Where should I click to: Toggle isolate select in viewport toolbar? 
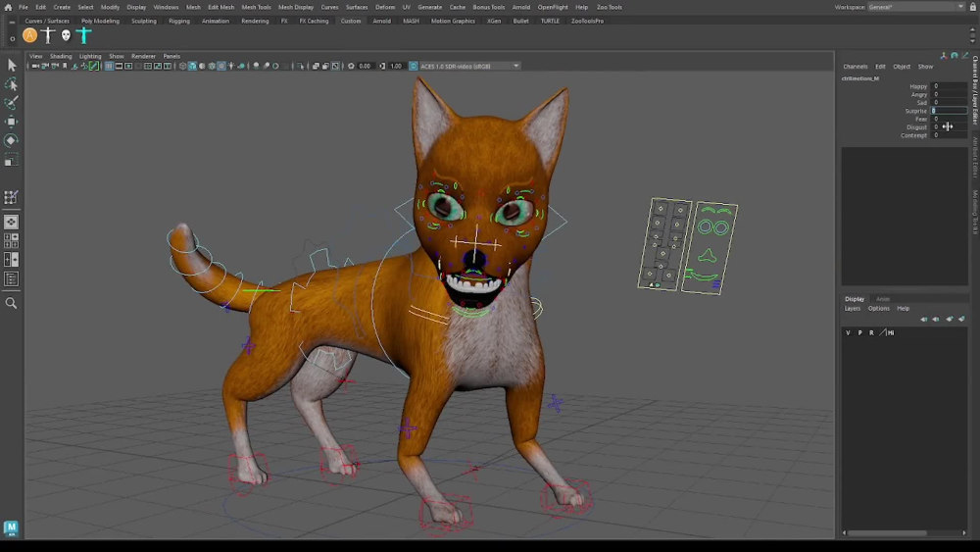coord(300,66)
